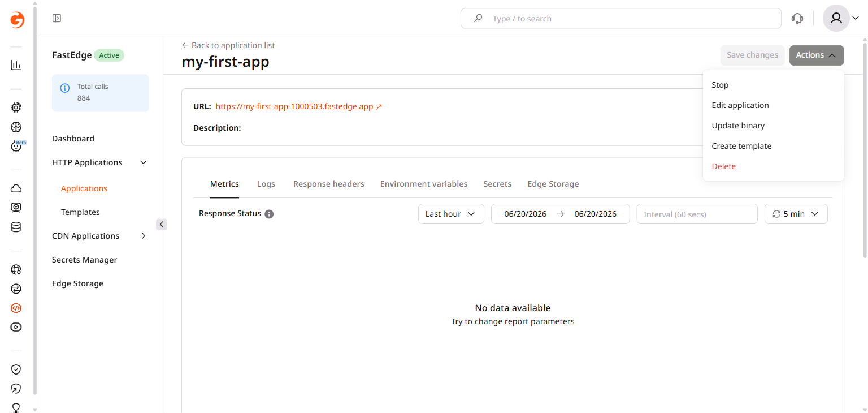Click the Total calls info icon

click(65, 88)
